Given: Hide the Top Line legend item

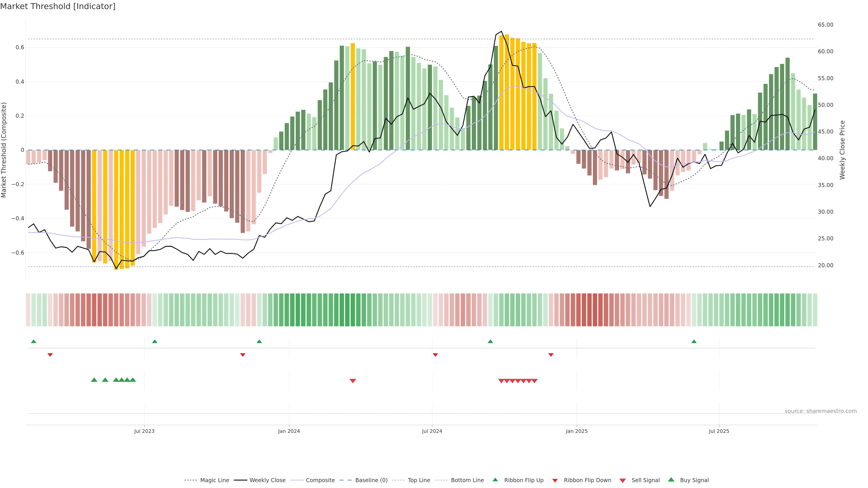Looking at the screenshot, I should pyautogui.click(x=419, y=480).
